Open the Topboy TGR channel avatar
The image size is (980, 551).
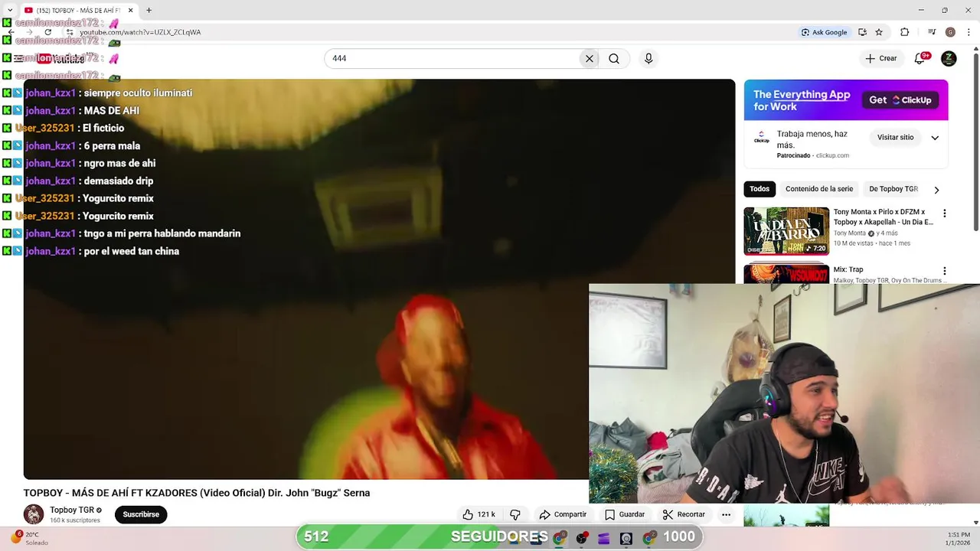coord(34,514)
